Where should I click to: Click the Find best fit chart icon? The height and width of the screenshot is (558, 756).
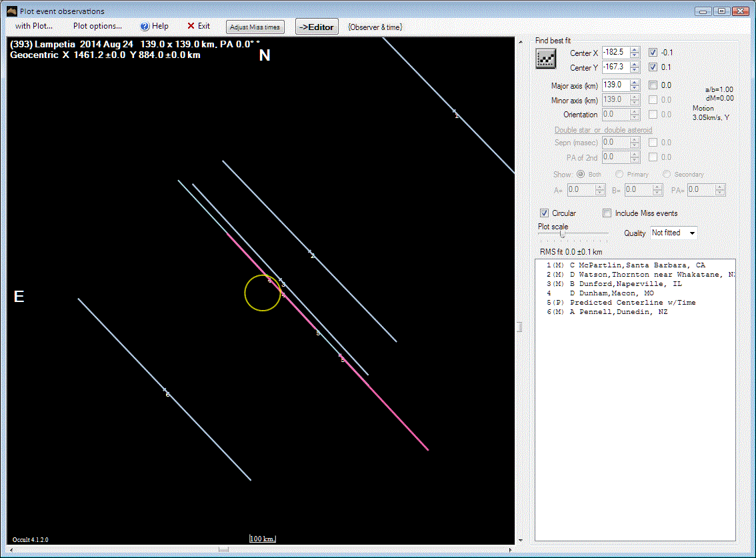point(546,59)
